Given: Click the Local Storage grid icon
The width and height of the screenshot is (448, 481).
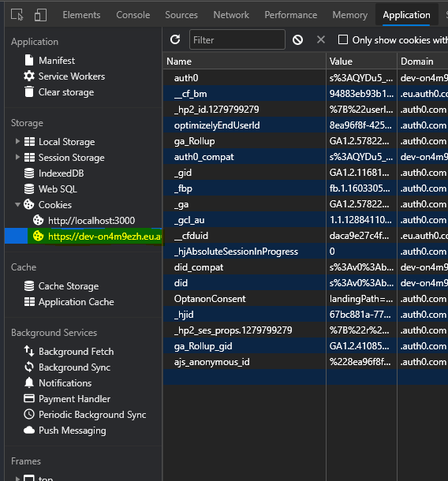Looking at the screenshot, I should [x=29, y=142].
